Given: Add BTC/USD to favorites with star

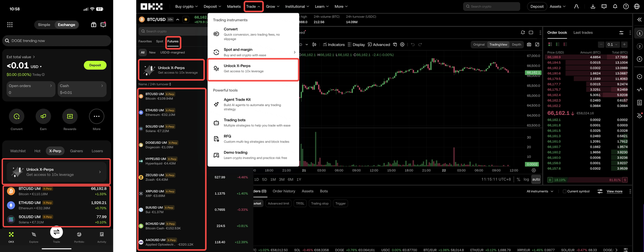Looking at the screenshot, I should 186,19.
